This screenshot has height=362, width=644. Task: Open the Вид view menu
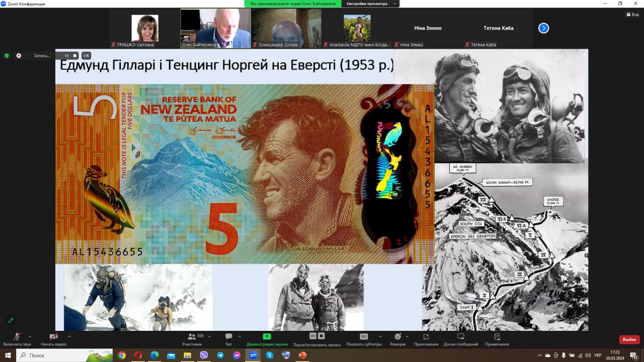click(632, 15)
